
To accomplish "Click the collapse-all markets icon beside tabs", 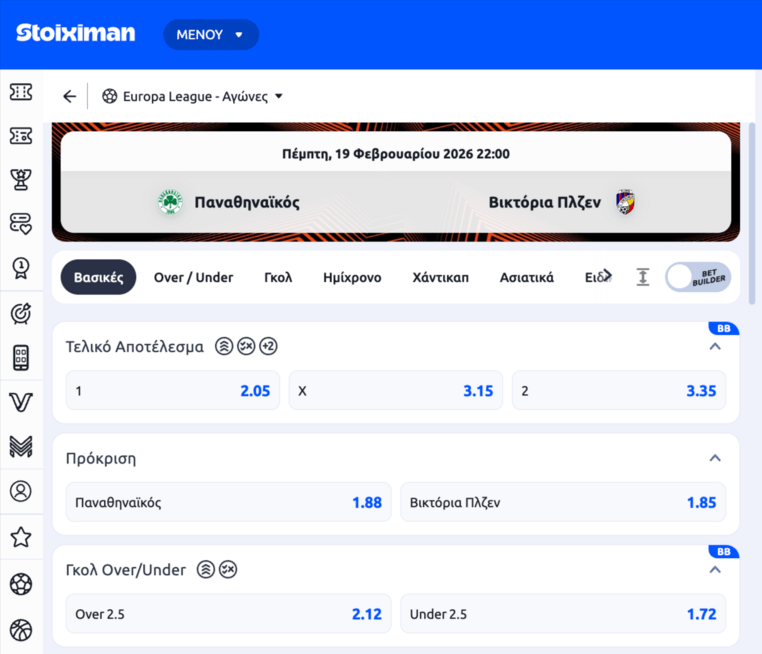I will (642, 277).
